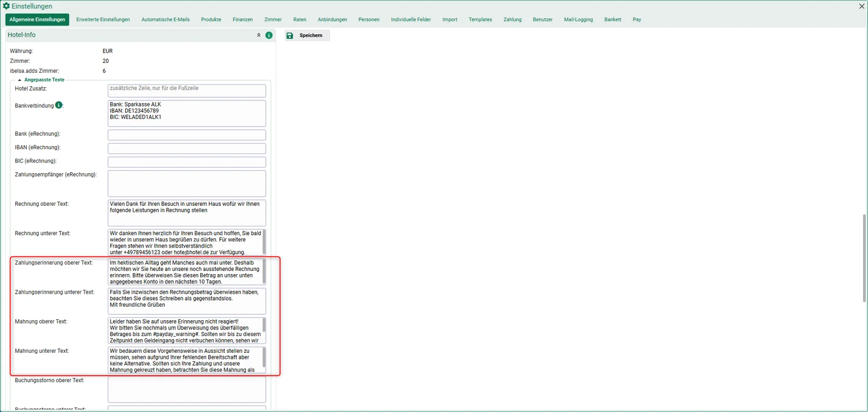Viewport: 868px width, 412px height.
Task: Open the Mail-Logging tab
Action: (578, 20)
